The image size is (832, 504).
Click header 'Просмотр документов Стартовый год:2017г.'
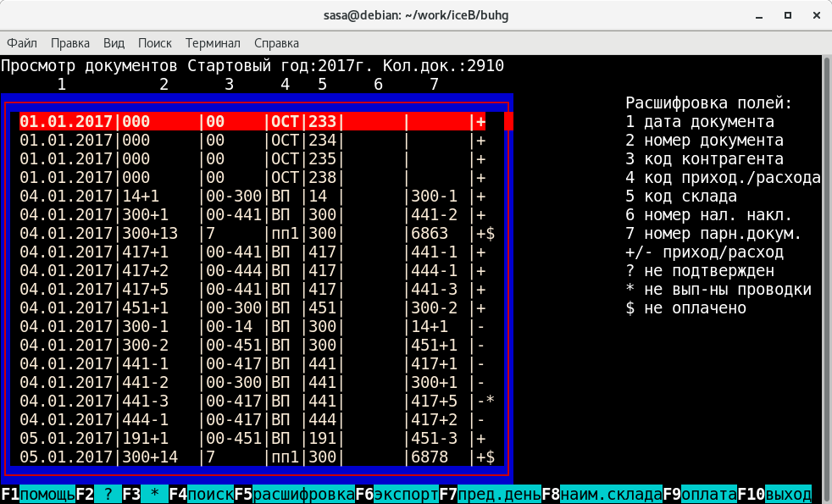pyautogui.click(x=186, y=66)
